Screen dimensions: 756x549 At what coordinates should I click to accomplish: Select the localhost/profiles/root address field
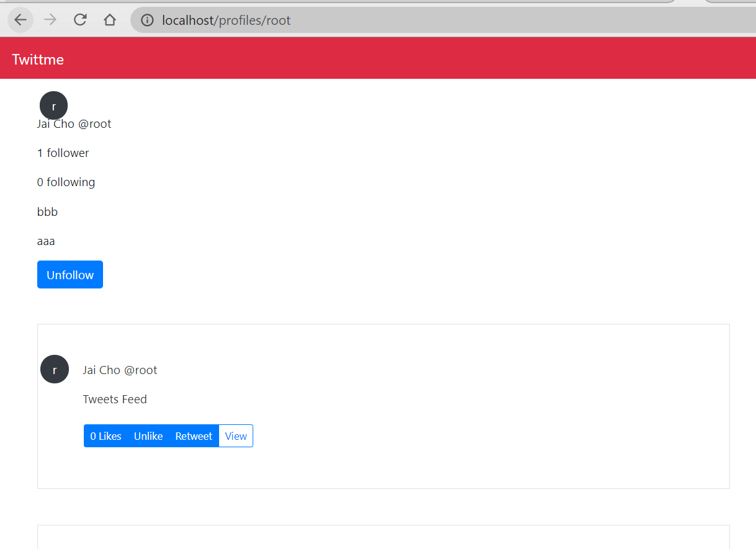click(x=443, y=20)
